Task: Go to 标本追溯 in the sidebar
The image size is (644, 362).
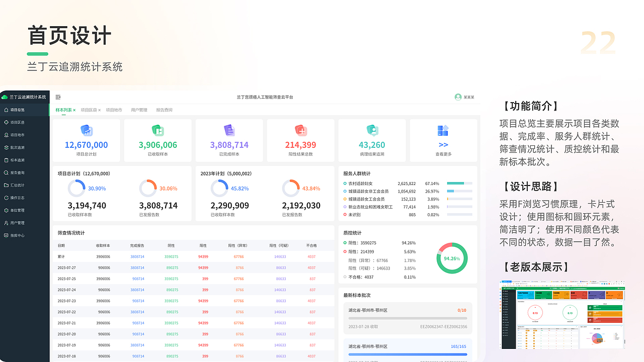Action: click(x=25, y=160)
